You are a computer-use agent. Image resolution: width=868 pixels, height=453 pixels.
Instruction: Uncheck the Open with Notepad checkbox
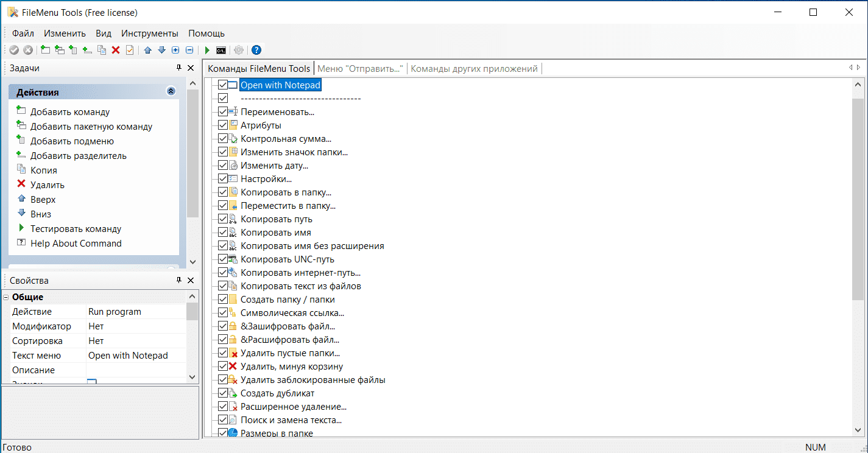coord(223,85)
